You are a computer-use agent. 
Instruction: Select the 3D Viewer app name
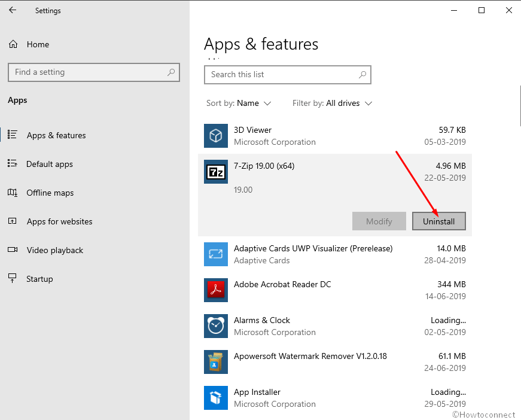[252, 130]
